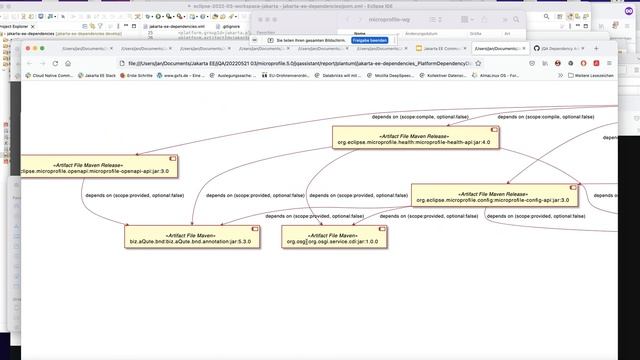Screen dimensions: 640x360
Task: Click the Finder share icon
Action: coord(484,20)
